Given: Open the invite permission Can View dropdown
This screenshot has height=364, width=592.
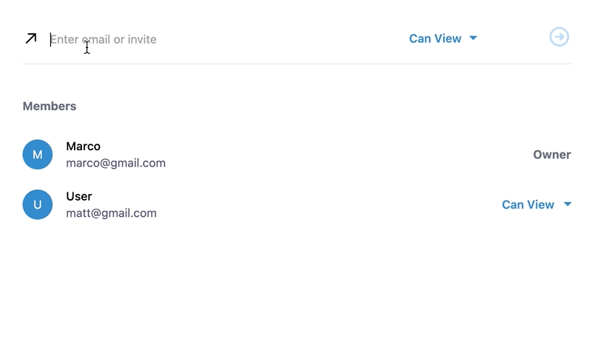Looking at the screenshot, I should (435, 38).
